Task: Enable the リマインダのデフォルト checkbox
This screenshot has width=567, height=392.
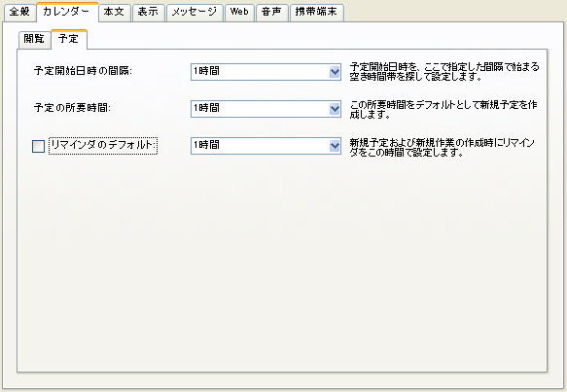Action: [38, 146]
